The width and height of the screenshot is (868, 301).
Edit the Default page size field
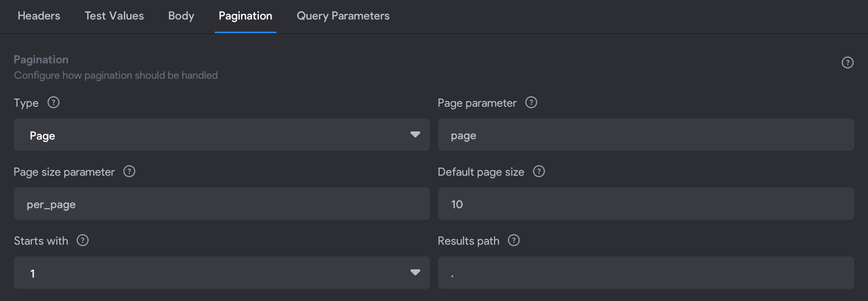click(646, 204)
